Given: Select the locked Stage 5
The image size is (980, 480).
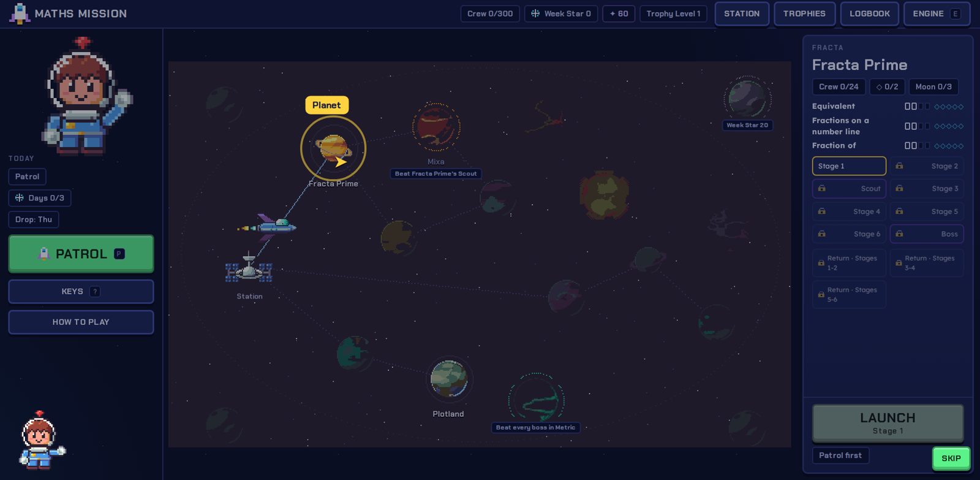Looking at the screenshot, I should pos(927,211).
